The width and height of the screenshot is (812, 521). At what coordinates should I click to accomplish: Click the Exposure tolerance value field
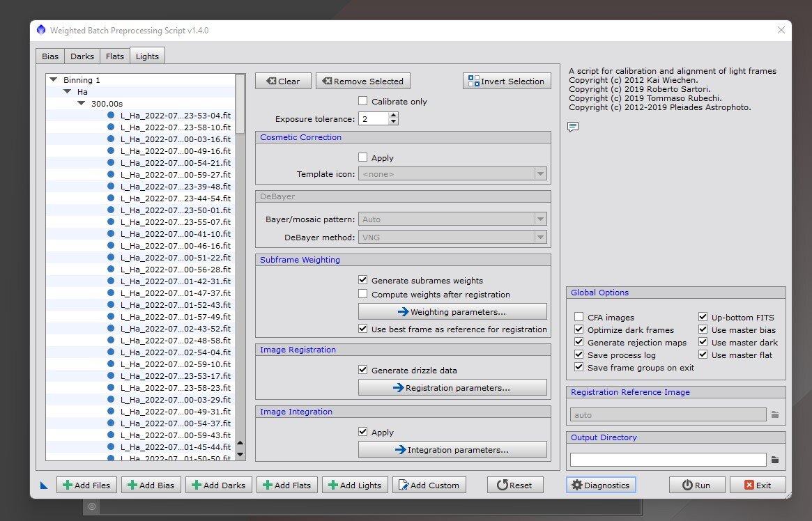tap(374, 118)
